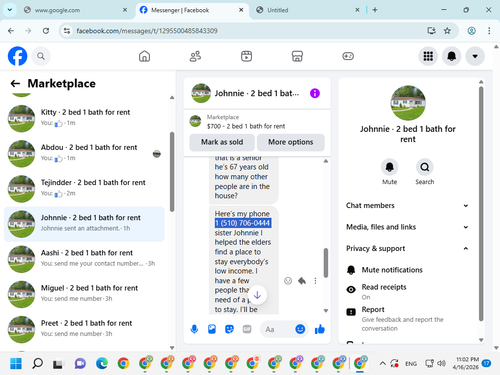Toggle Read receipts setting
Screen dimensions: 500x375
click(407, 291)
